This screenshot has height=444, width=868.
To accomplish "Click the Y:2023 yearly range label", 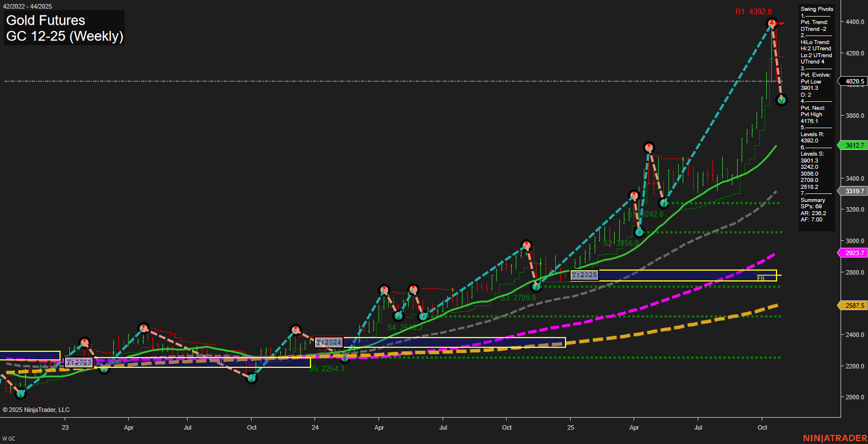I will 79,362.
